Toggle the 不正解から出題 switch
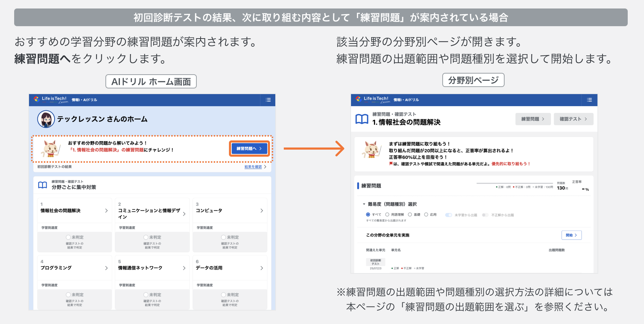644x324 pixels. pyautogui.click(x=485, y=215)
